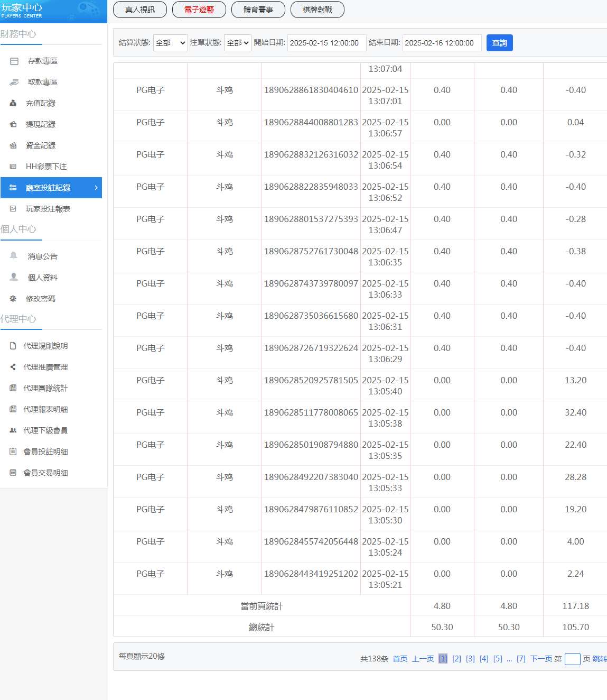Go to page 3 in pagination
This screenshot has height=700, width=607.
470,659
